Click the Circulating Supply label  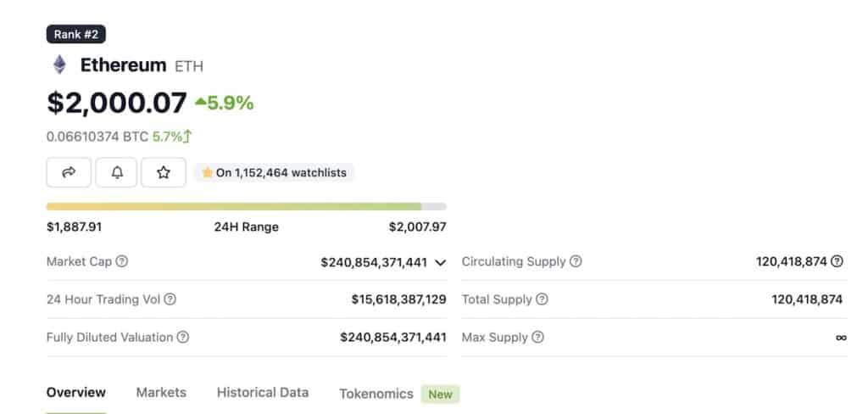coord(514,261)
